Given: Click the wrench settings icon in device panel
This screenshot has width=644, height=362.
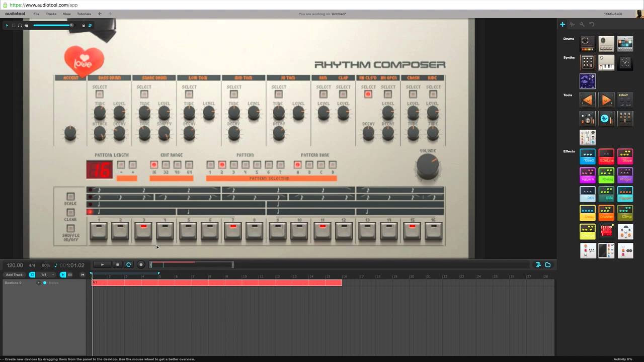Looking at the screenshot, I should (x=582, y=24).
